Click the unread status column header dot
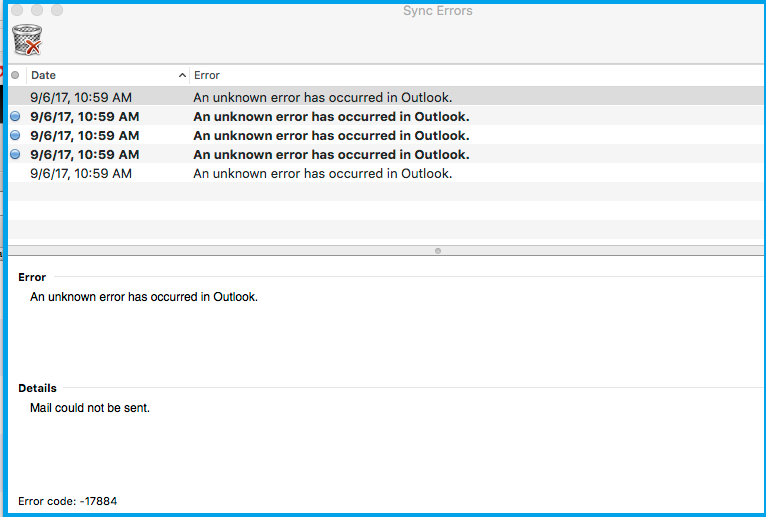Image resolution: width=766 pixels, height=517 pixels. tap(15, 75)
